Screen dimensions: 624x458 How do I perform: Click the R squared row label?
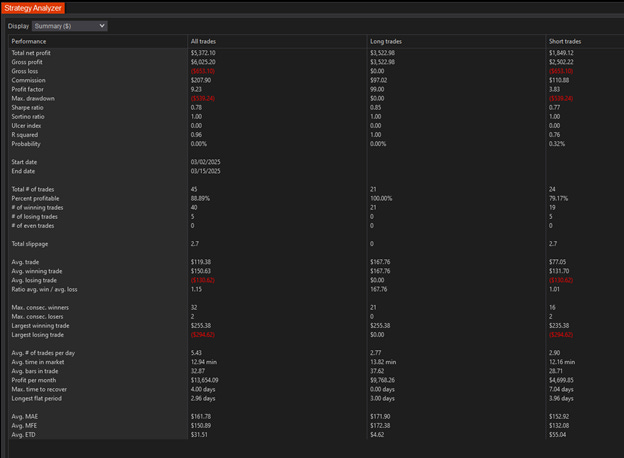(25, 135)
